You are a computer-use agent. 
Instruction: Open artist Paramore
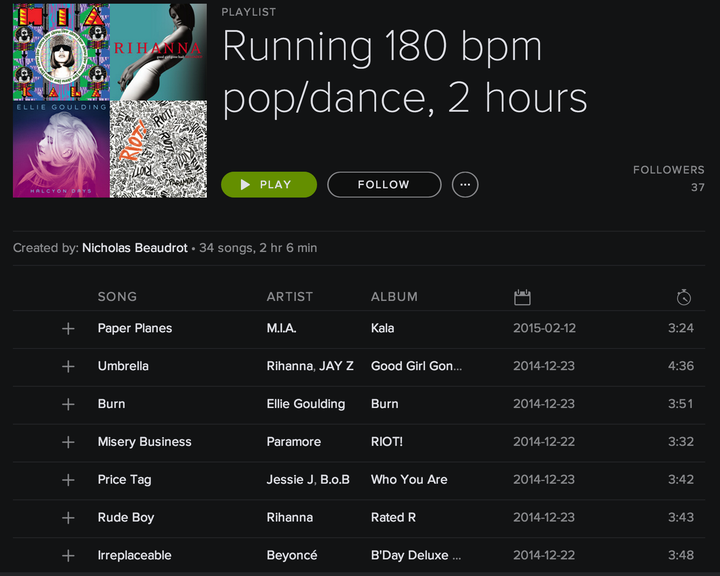(294, 442)
